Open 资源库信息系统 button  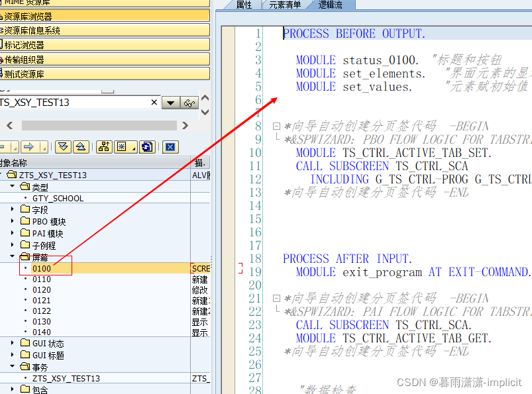click(x=105, y=30)
